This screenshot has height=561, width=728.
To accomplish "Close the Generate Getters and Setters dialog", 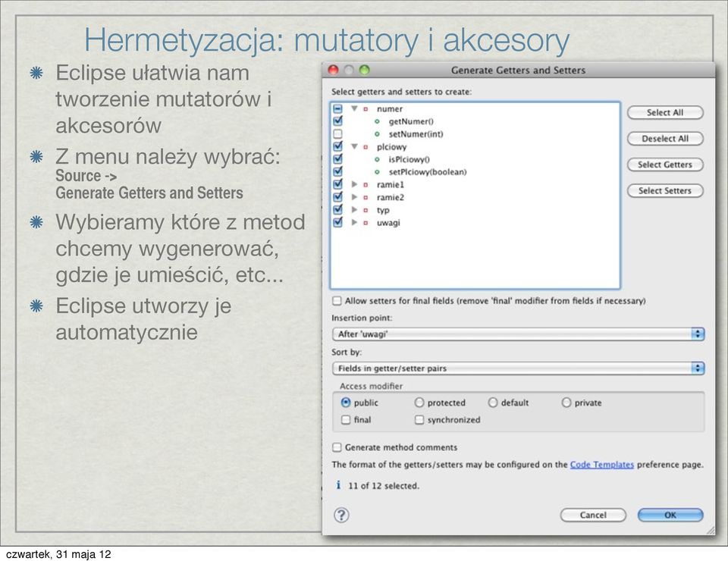I will (x=334, y=70).
